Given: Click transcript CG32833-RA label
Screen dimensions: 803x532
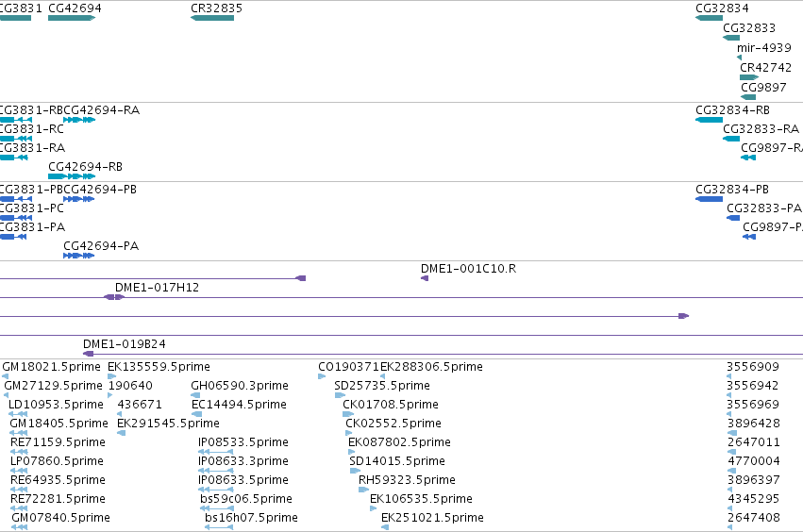Looking at the screenshot, I should [x=761, y=129].
